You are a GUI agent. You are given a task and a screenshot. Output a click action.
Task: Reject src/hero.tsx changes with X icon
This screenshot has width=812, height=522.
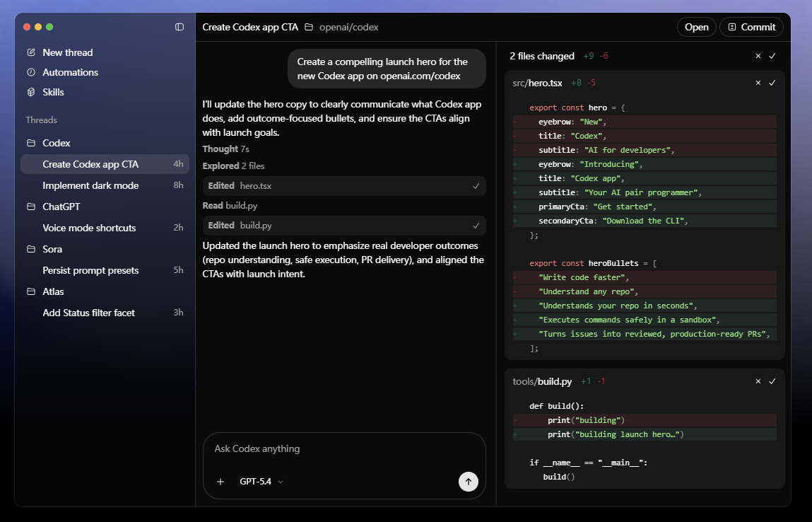tap(758, 83)
